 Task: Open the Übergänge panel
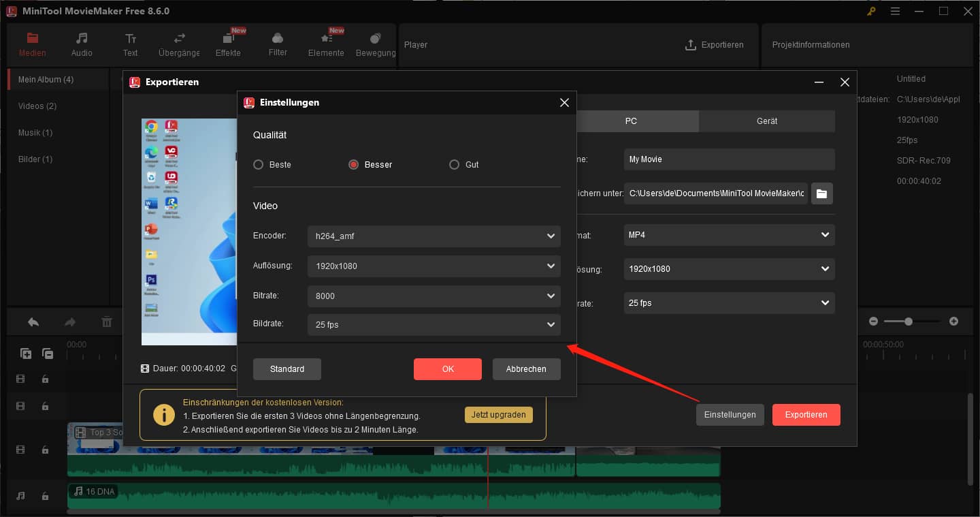click(x=178, y=44)
